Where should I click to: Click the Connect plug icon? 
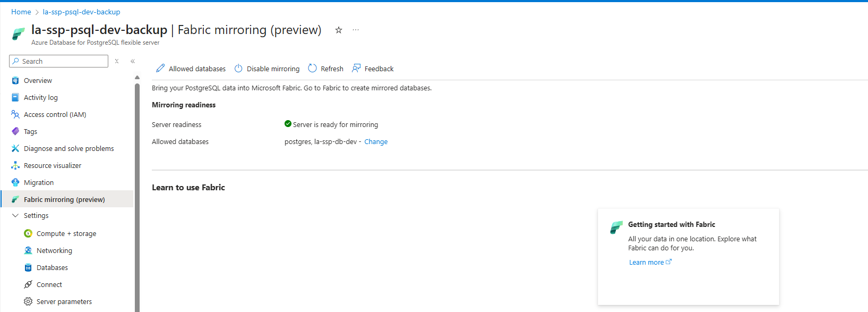28,285
